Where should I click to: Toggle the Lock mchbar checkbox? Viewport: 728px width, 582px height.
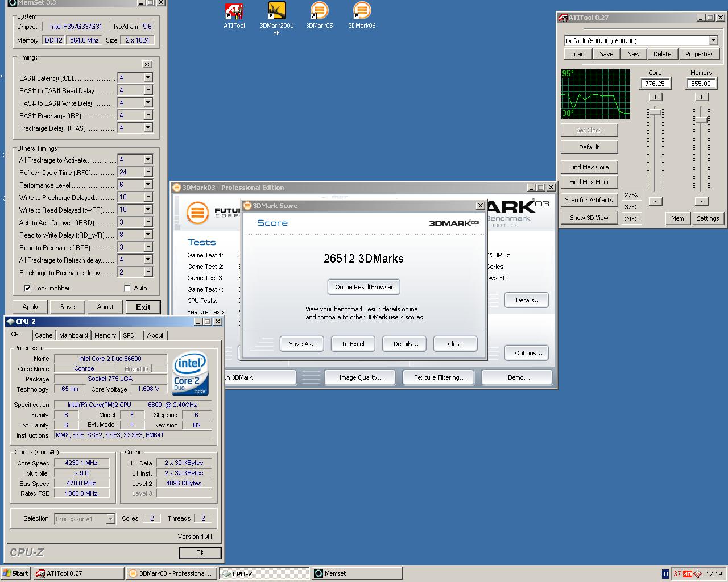pyautogui.click(x=27, y=288)
